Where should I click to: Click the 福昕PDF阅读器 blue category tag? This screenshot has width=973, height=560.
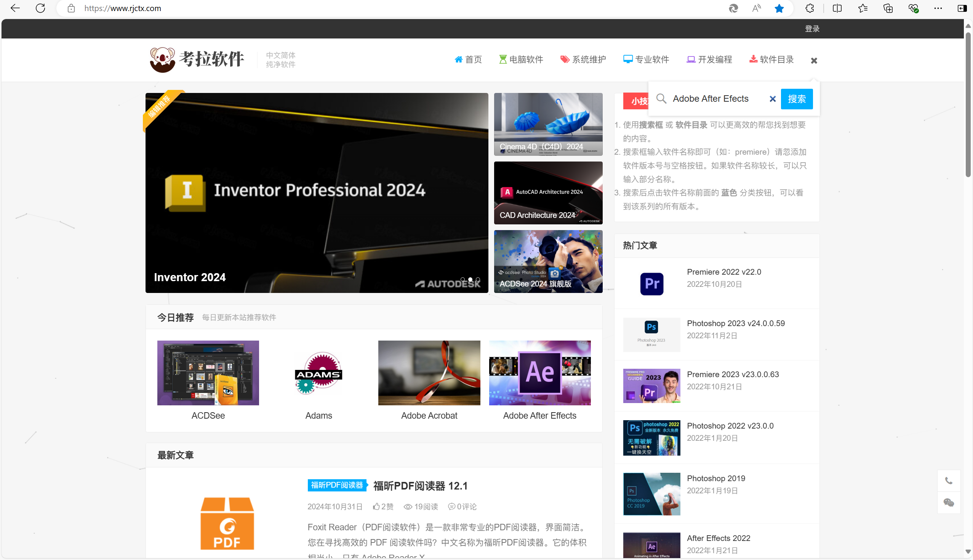(x=337, y=485)
